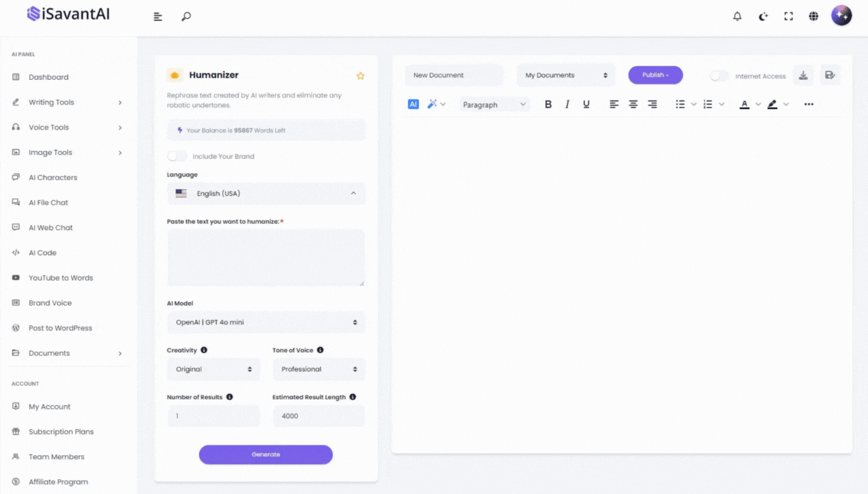Toggle dark mode moon icon
This screenshot has width=868, height=494.
click(x=763, y=16)
